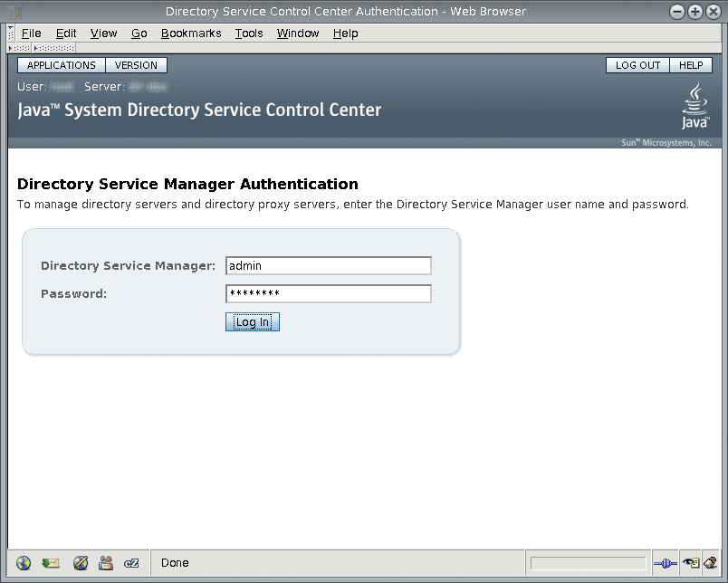Click the APPLICATIONS button
Image resolution: width=728 pixels, height=583 pixels.
pos(62,65)
